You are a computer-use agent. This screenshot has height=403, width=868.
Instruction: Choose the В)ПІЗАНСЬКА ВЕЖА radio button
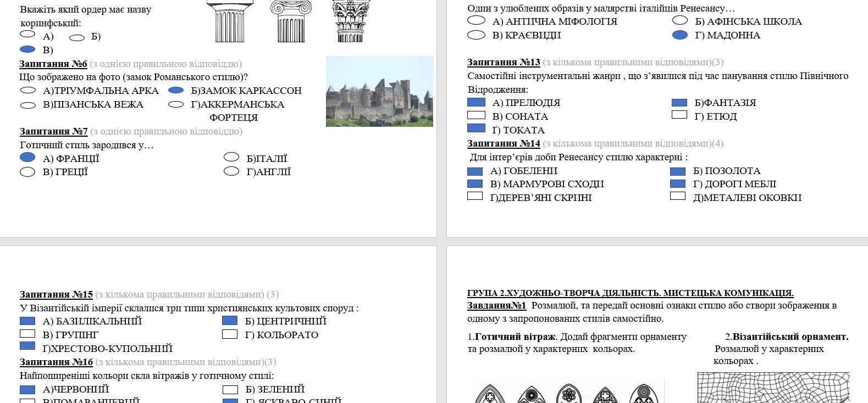click(27, 104)
